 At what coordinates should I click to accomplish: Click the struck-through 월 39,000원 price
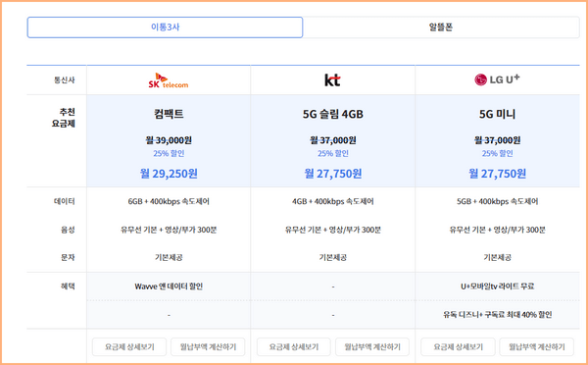pyautogui.click(x=169, y=140)
